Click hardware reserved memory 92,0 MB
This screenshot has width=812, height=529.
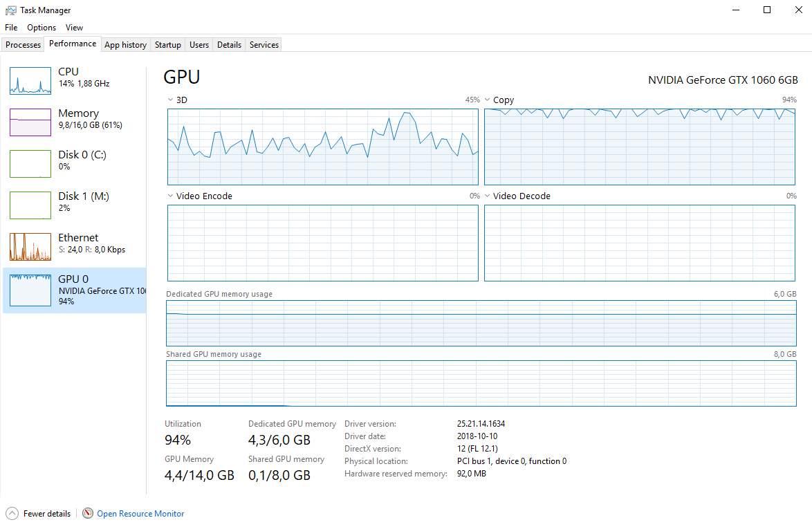471,473
